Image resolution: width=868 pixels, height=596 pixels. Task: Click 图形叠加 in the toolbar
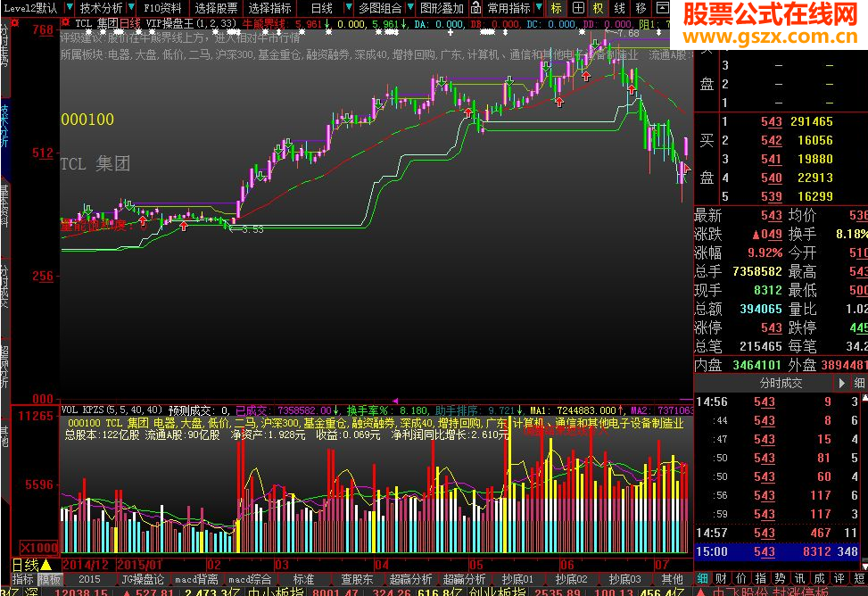pos(442,8)
